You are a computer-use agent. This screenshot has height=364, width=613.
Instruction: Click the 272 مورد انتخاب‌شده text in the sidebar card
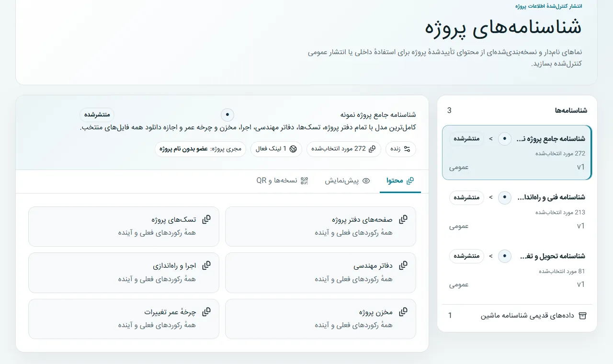[x=560, y=154]
